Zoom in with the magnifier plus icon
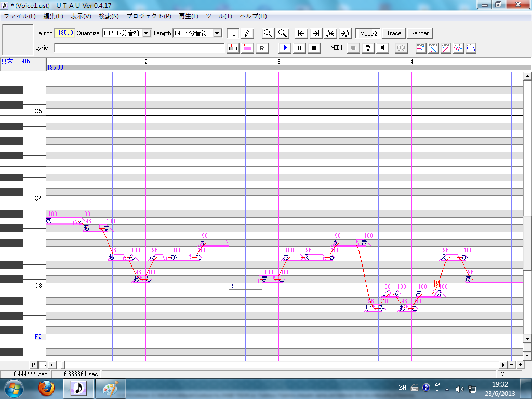 (268, 33)
